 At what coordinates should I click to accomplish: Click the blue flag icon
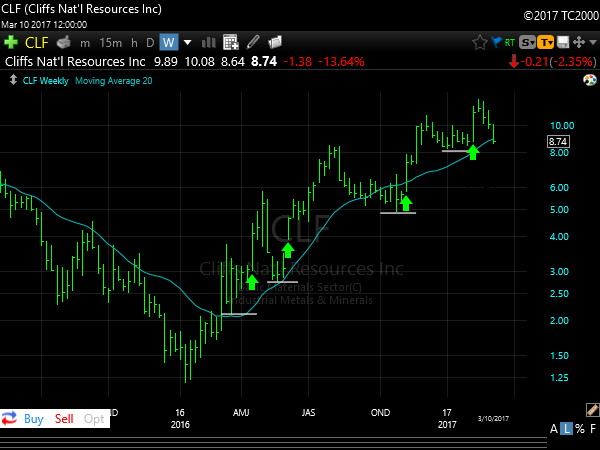coord(496,42)
